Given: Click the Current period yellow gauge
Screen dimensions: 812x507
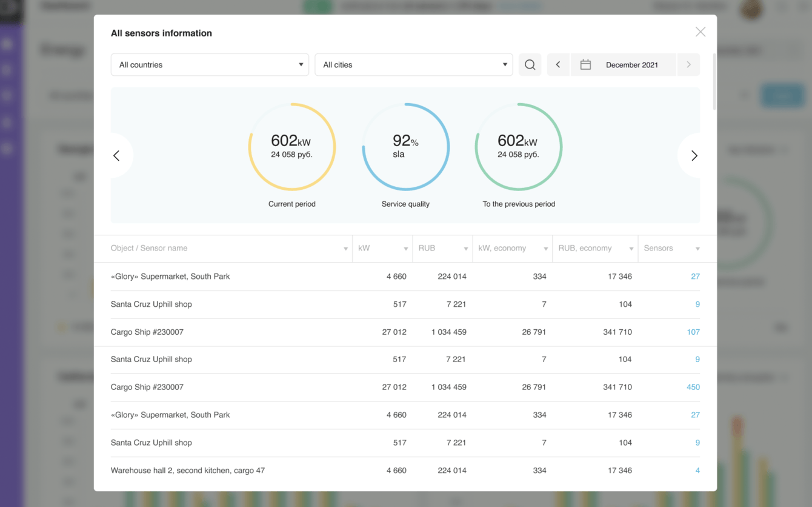Looking at the screenshot, I should click(x=292, y=147).
